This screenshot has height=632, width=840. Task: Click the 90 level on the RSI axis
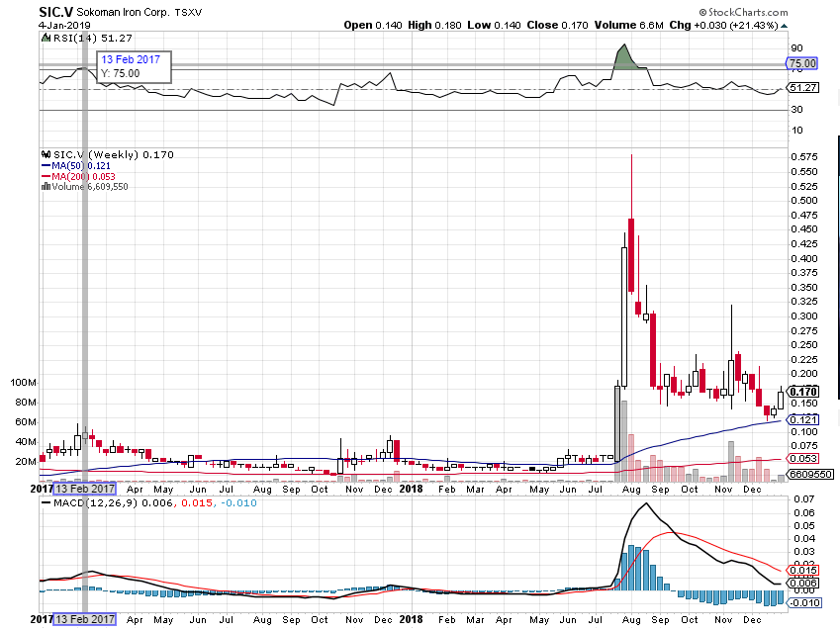tap(796, 48)
